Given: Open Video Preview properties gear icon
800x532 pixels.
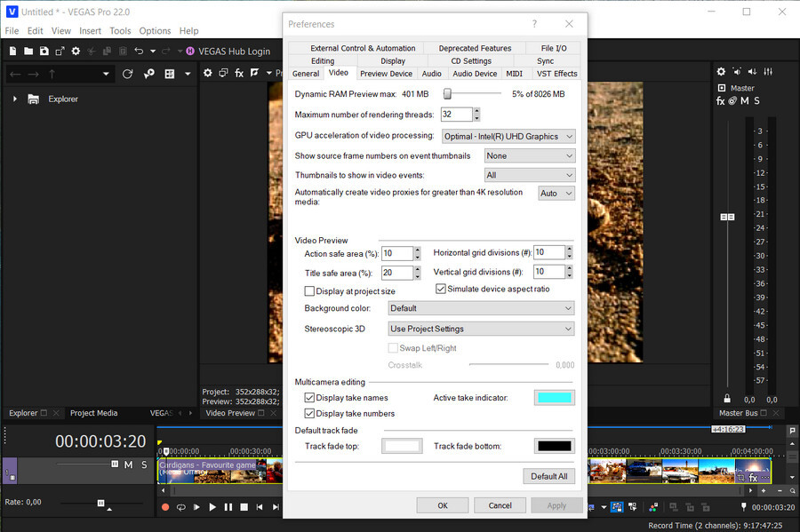Looking at the screenshot, I should (208, 73).
